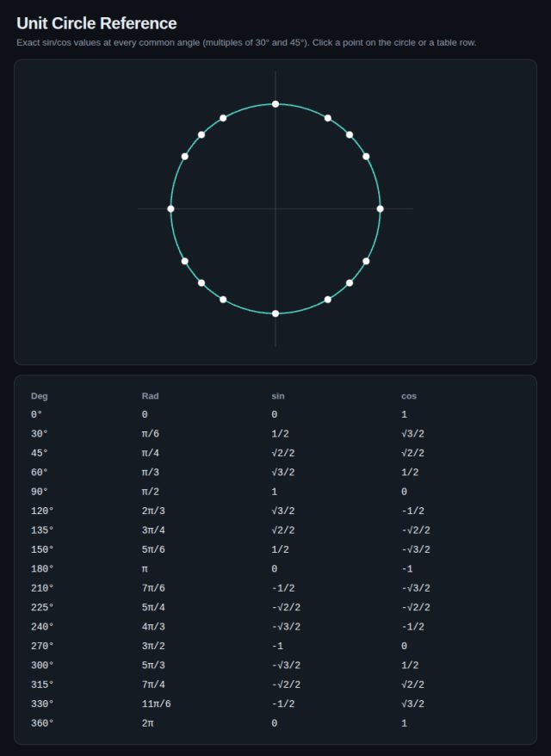Select the 315° point on the circle
This screenshot has width=551, height=756.
click(350, 283)
